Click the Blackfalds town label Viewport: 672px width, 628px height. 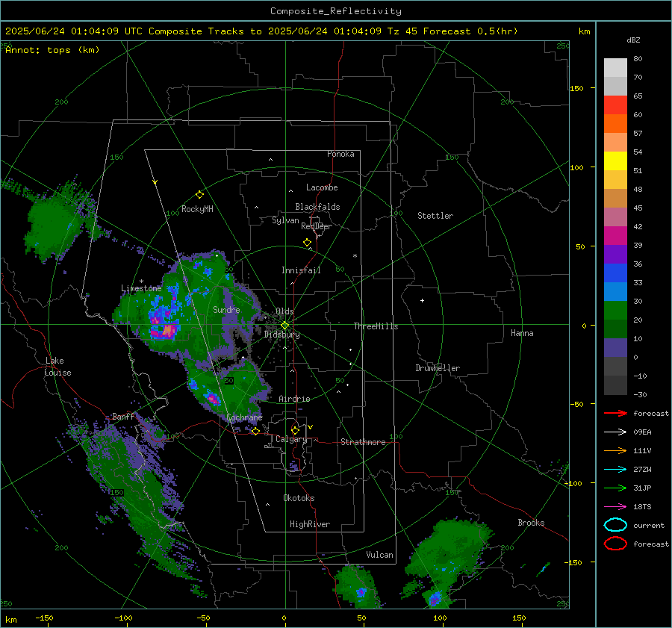tap(317, 207)
